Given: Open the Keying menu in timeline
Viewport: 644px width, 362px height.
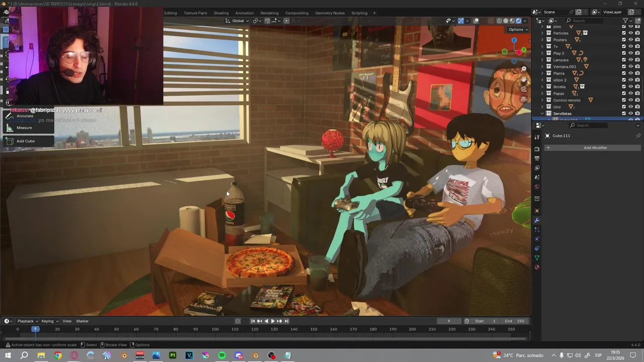Looking at the screenshot, I should click(x=49, y=321).
